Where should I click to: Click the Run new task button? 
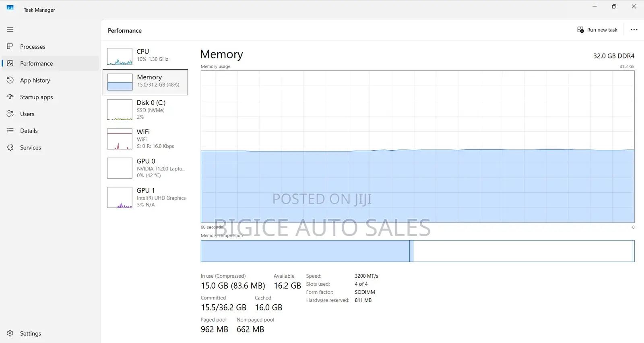click(597, 30)
